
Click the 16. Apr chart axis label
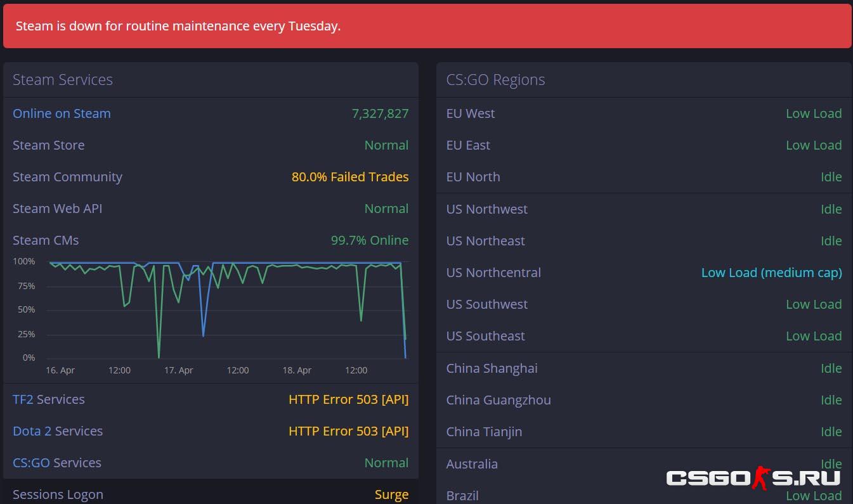[x=60, y=370]
